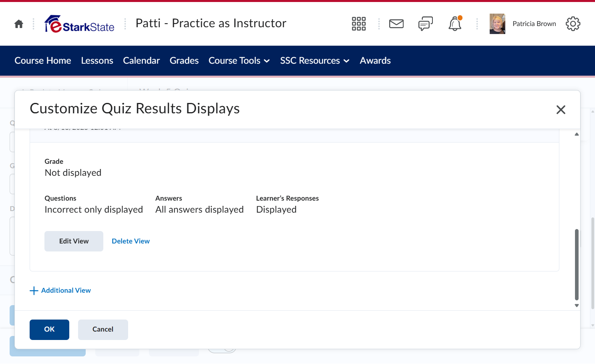
Task: Click course title Patti - Practice as Instructor
Action: point(211,23)
